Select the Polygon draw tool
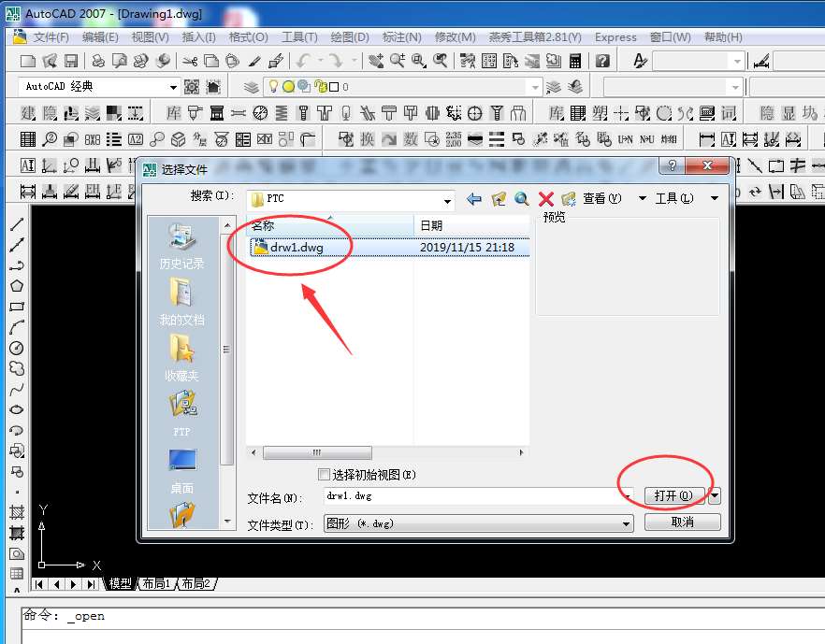The height and width of the screenshot is (644, 825). pyautogui.click(x=17, y=286)
